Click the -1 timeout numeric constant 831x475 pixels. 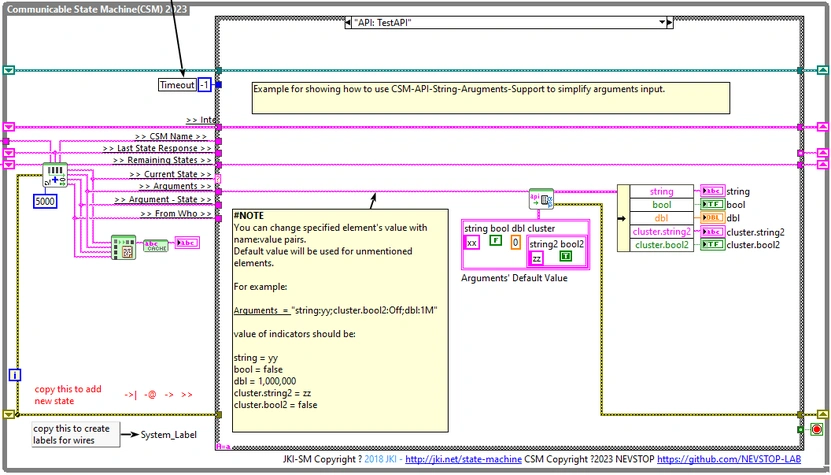point(205,85)
